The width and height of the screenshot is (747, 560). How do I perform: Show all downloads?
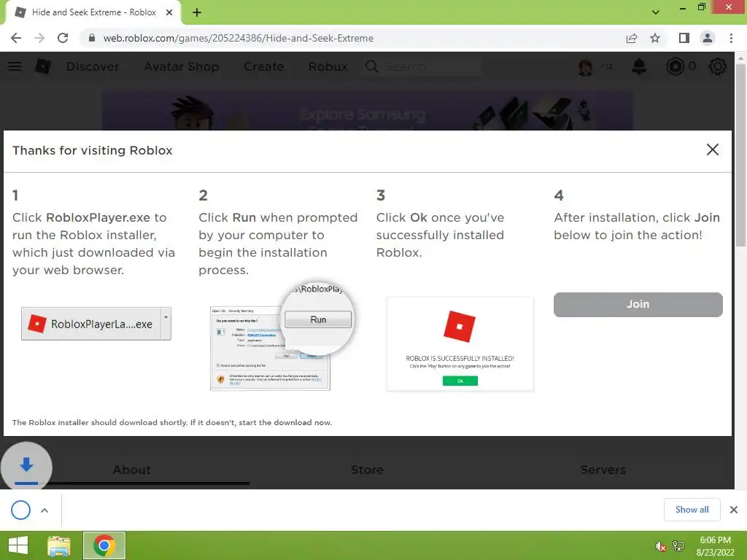click(x=692, y=510)
